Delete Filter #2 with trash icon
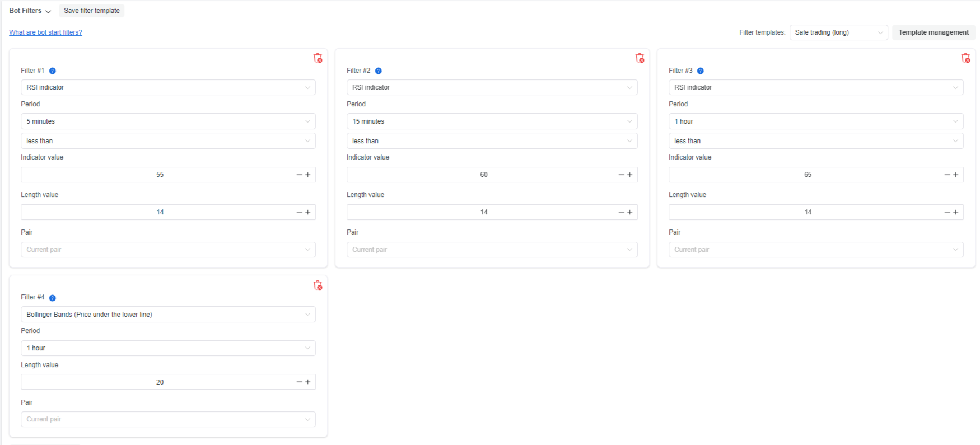 (x=640, y=58)
